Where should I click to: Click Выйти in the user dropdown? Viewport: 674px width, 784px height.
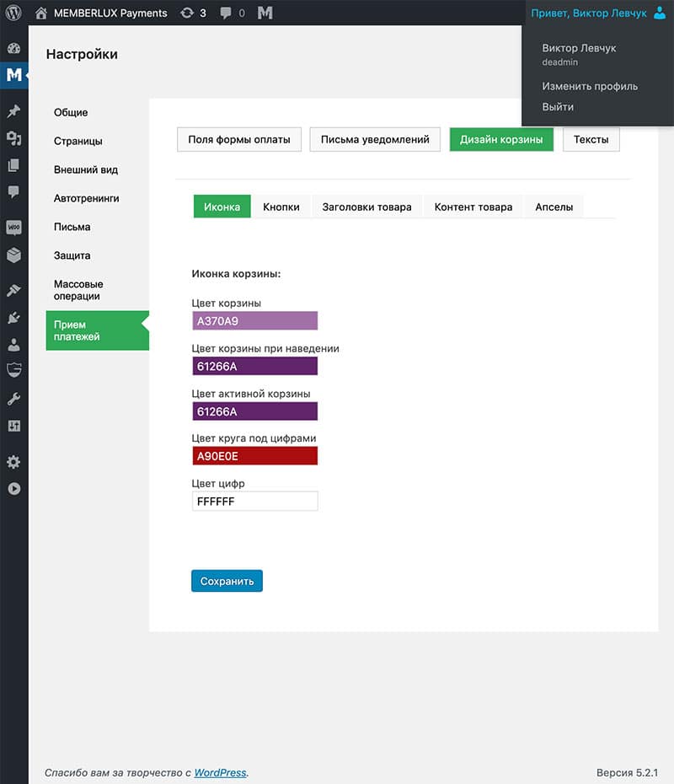click(558, 107)
